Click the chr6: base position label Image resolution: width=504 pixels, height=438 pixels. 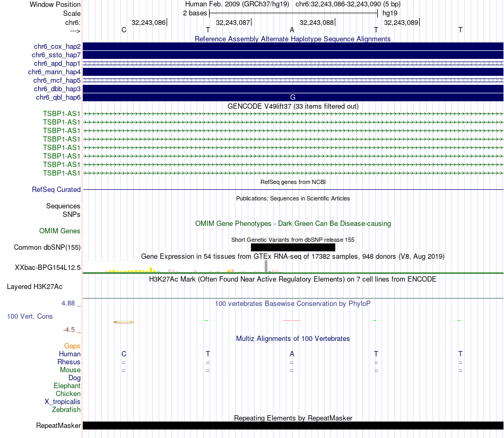pyautogui.click(x=73, y=22)
